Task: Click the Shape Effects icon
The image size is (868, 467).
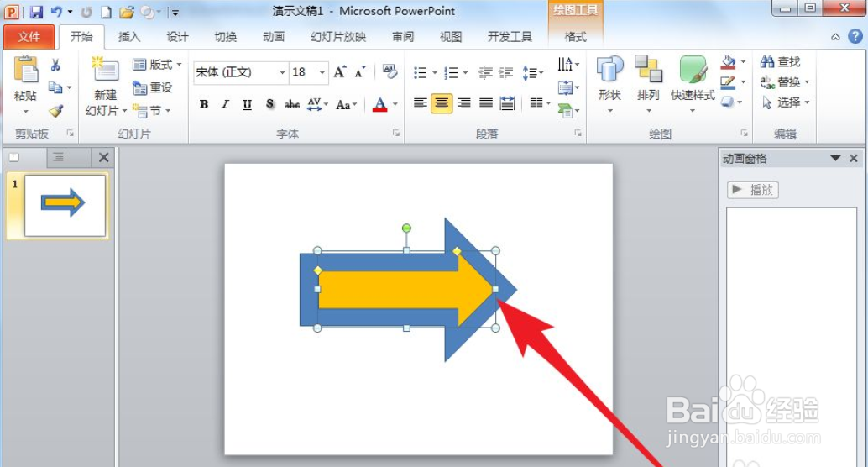Action: click(728, 102)
